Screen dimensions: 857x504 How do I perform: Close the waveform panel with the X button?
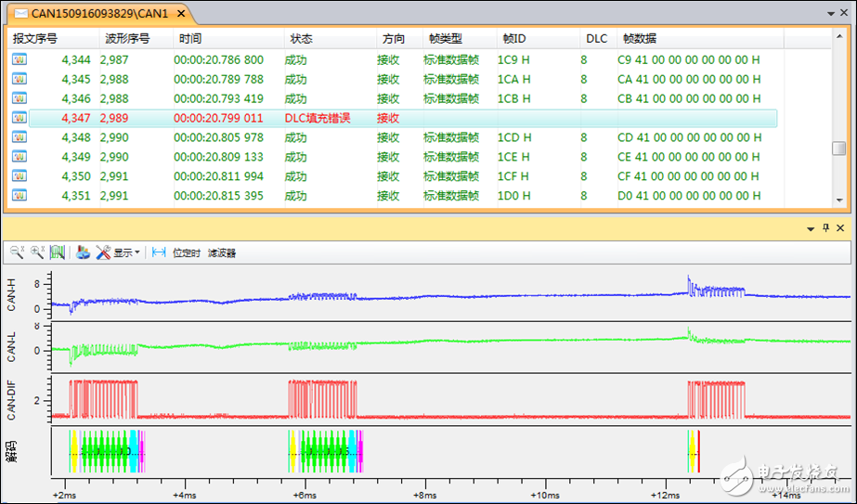(x=840, y=227)
